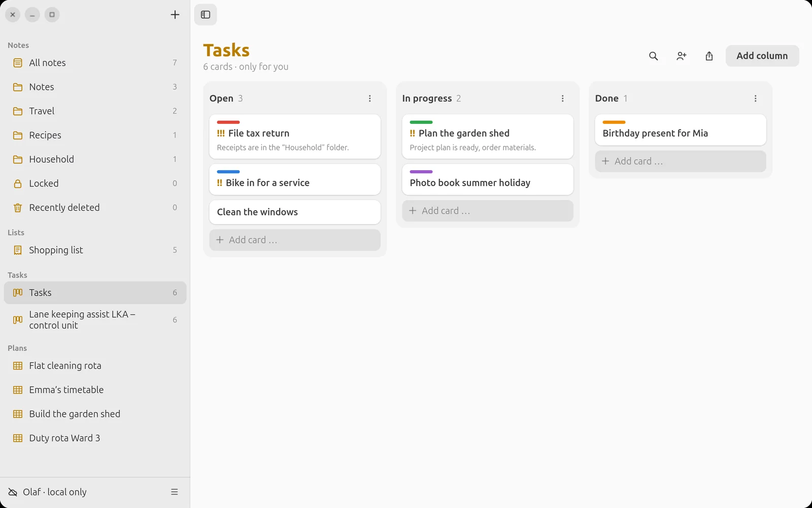Screen dimensions: 812x508
Task: Add a card to the Open column
Action: [295, 240]
